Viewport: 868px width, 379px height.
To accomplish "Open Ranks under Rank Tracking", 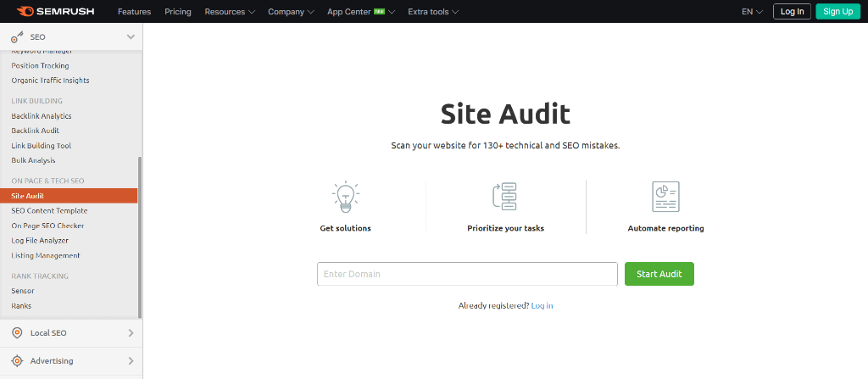I will coord(21,306).
